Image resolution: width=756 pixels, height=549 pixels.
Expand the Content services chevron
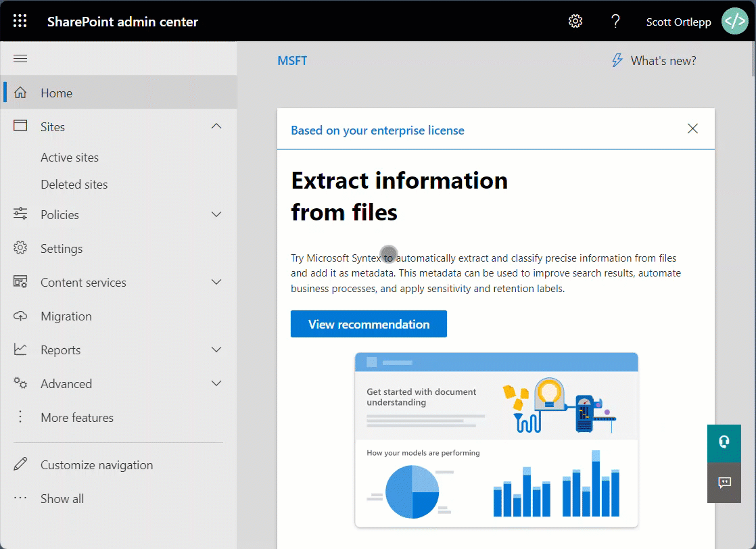click(216, 282)
